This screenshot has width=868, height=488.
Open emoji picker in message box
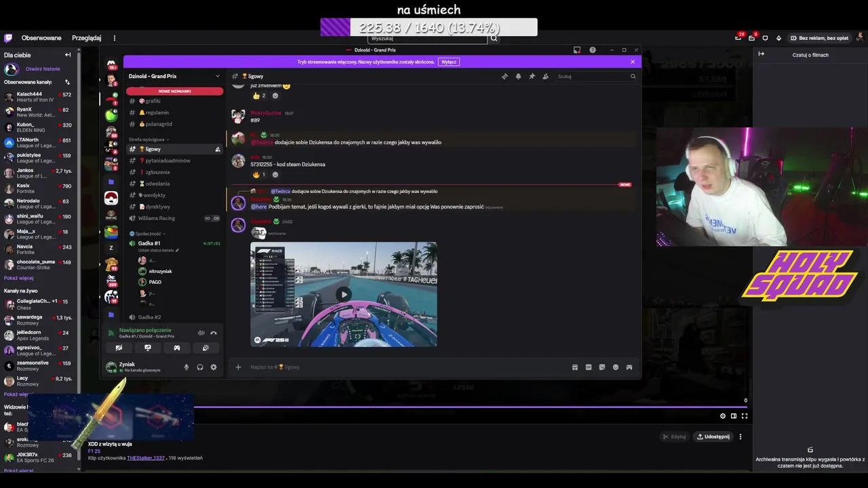[616, 367]
